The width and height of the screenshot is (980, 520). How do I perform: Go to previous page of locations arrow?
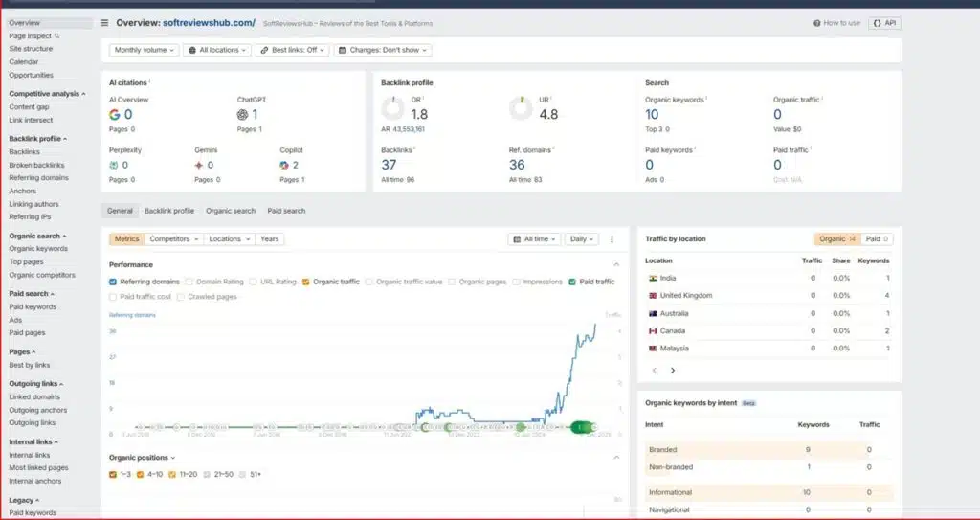point(655,371)
